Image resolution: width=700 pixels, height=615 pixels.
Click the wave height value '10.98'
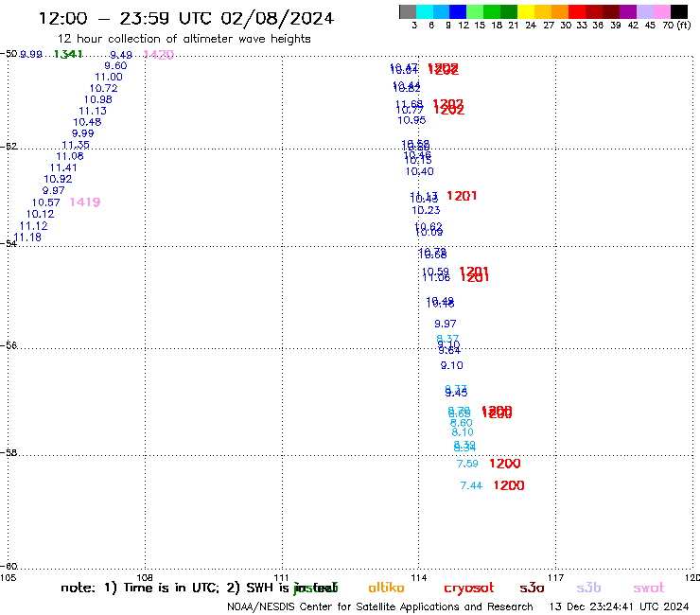[98, 99]
